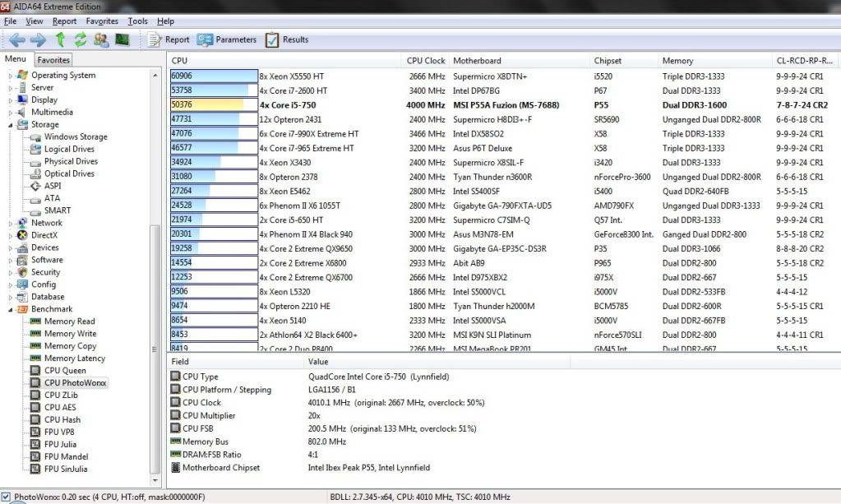Click the Parameters toolbar button
Viewport: 841px width, 504px height.
226,39
